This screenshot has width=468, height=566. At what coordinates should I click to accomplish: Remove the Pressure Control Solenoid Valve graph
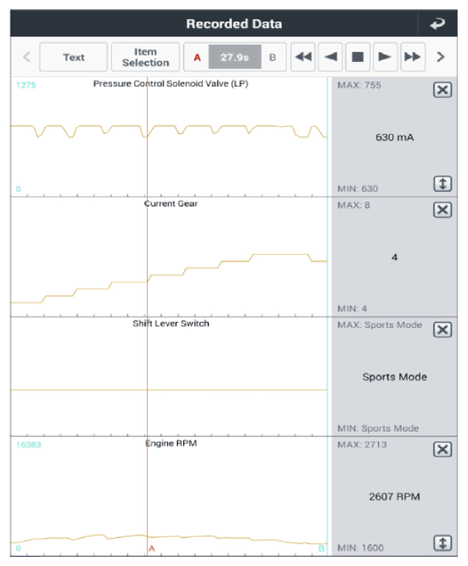coord(442,90)
